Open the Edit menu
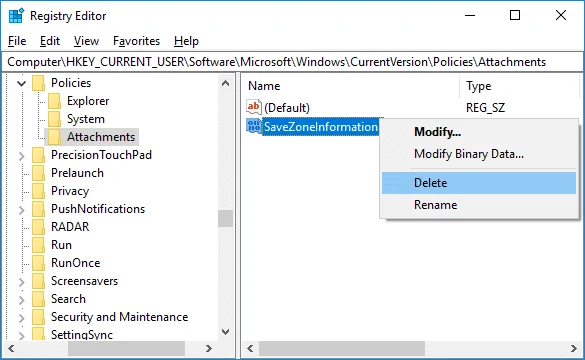585x360 pixels. 50,41
